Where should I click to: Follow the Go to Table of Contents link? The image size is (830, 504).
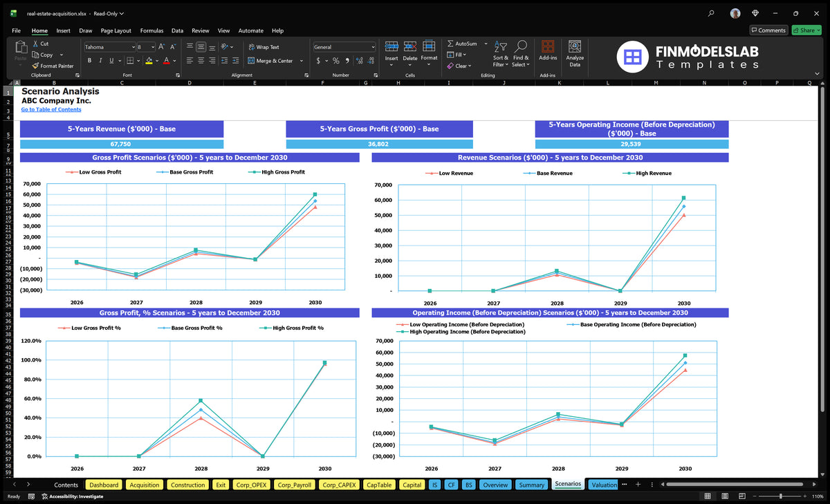[51, 109]
